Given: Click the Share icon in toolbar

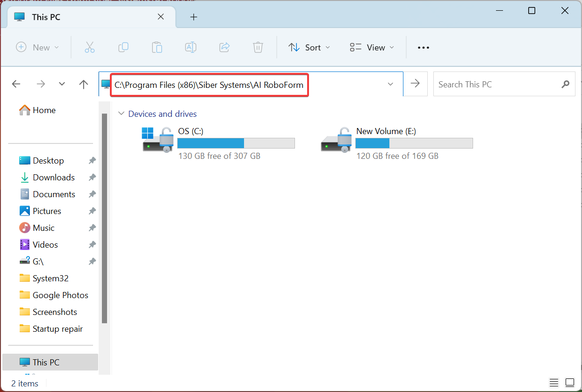Looking at the screenshot, I should point(224,47).
